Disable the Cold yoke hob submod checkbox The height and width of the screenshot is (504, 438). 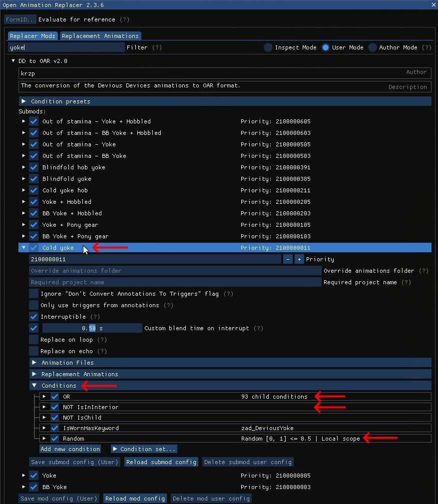pyautogui.click(x=33, y=190)
